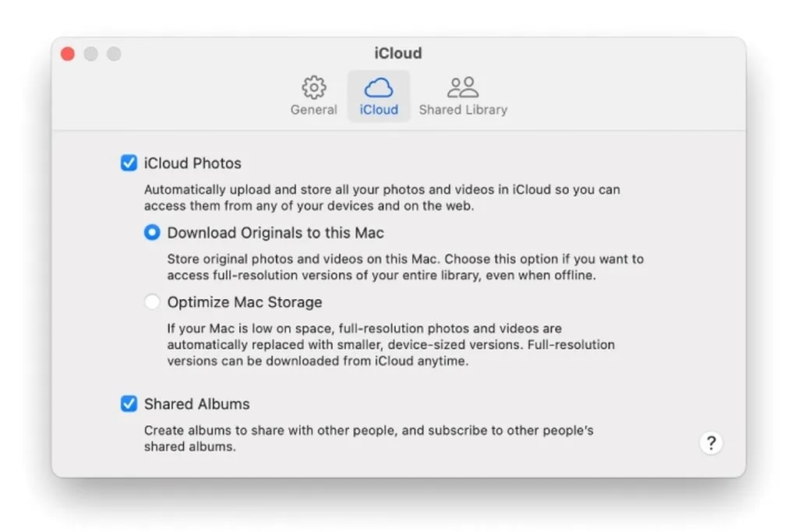Select Download Originals to this Mac
The width and height of the screenshot is (798, 532).
click(152, 232)
